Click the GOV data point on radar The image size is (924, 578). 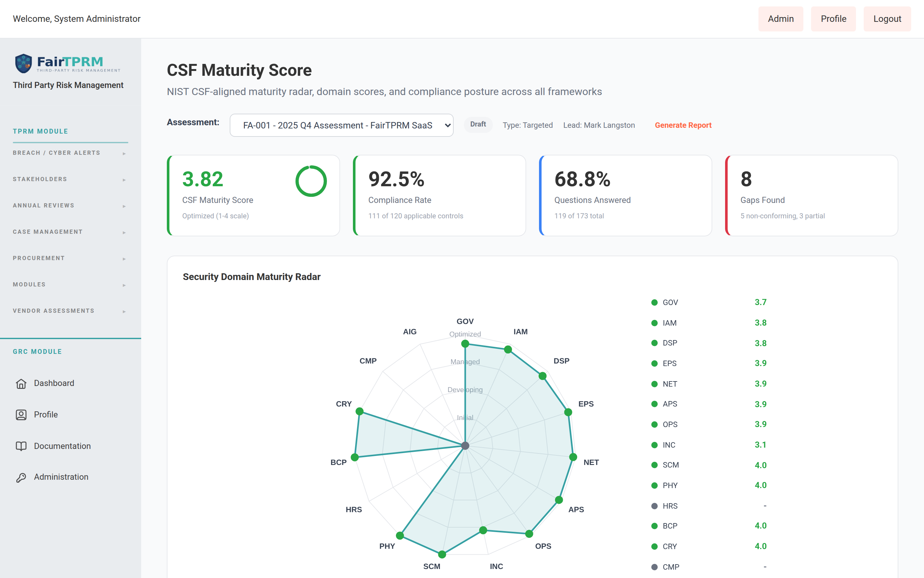tap(465, 344)
